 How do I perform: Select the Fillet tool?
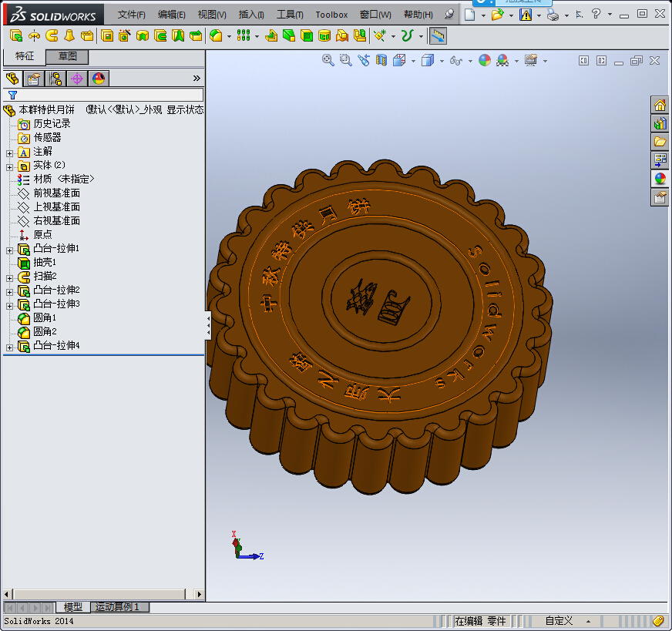(x=216, y=36)
